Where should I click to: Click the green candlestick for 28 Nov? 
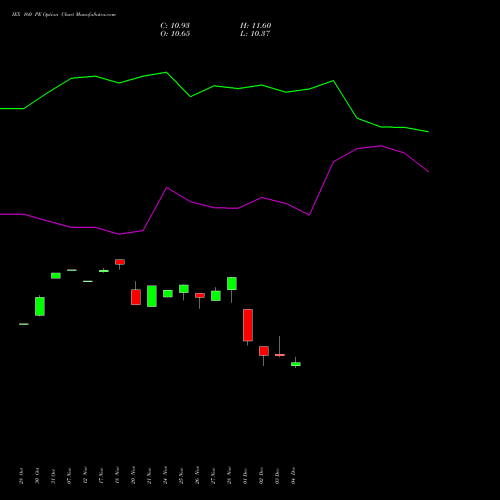pos(232,283)
